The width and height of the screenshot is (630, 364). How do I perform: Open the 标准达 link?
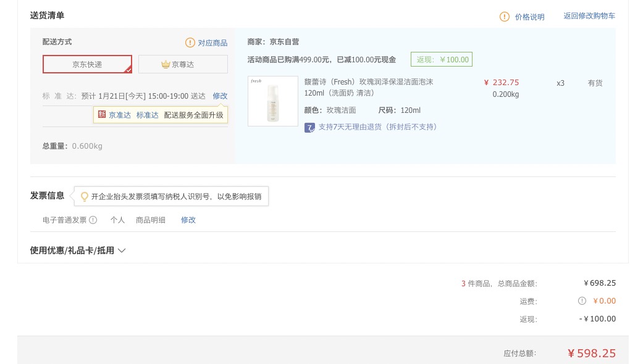(x=147, y=115)
